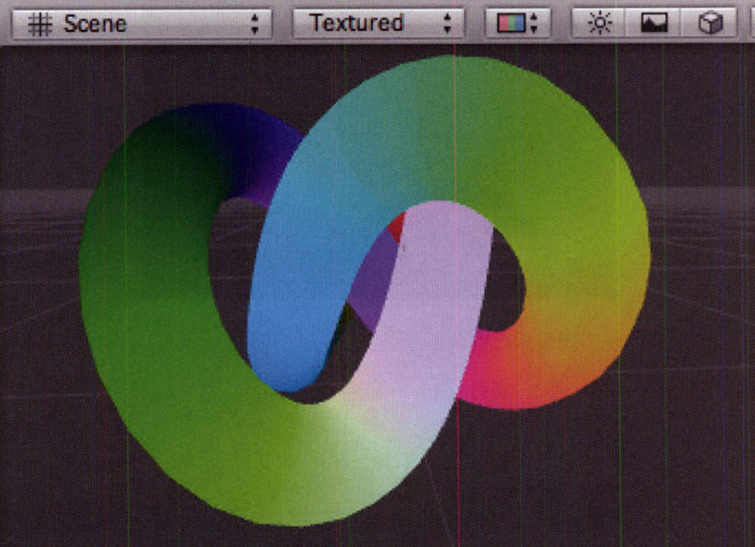Open the RGB color channel selector
This screenshot has height=547, width=755.
point(518,23)
